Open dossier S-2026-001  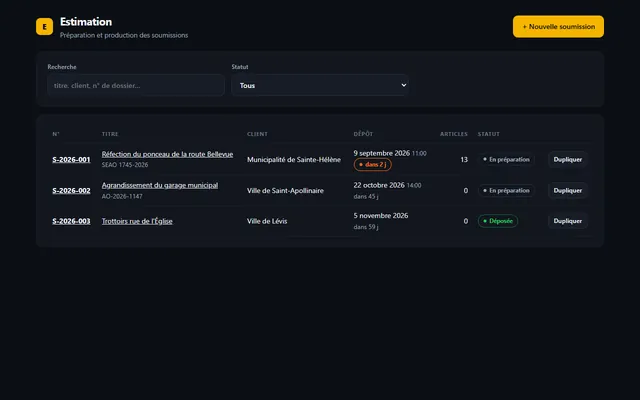coord(71,160)
